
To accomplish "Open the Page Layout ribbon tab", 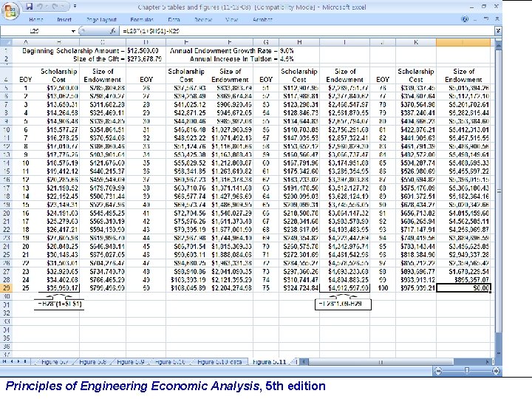I will (101, 20).
